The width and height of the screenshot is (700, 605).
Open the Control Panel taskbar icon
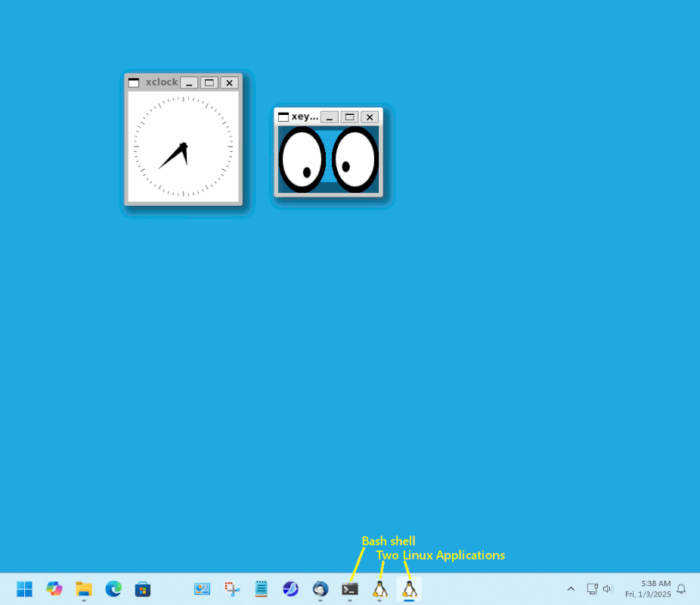[203, 589]
